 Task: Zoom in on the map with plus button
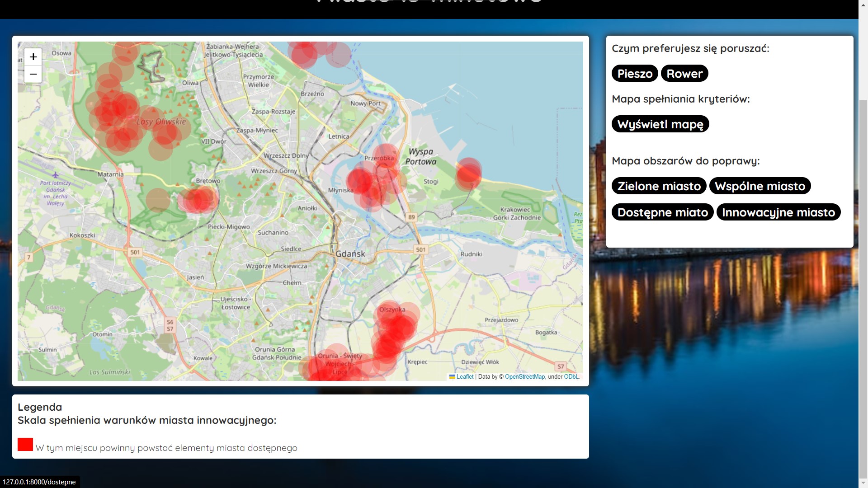coord(33,57)
